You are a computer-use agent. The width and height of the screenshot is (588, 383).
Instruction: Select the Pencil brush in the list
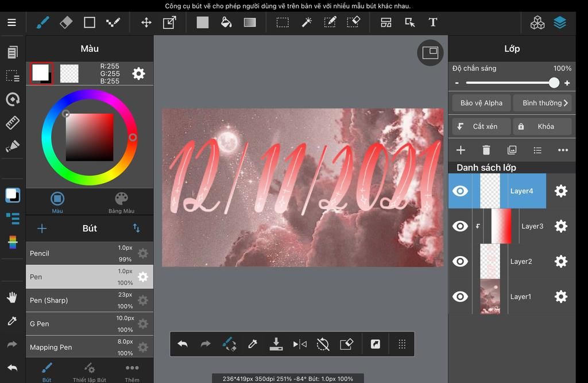[x=90, y=253]
